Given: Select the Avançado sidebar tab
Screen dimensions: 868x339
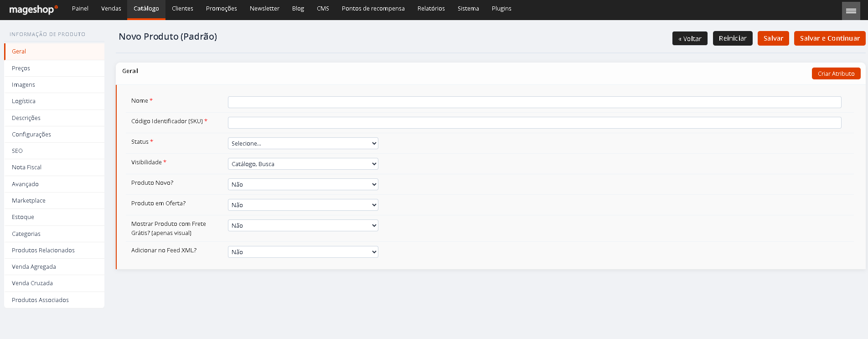Looking at the screenshot, I should coord(54,184).
